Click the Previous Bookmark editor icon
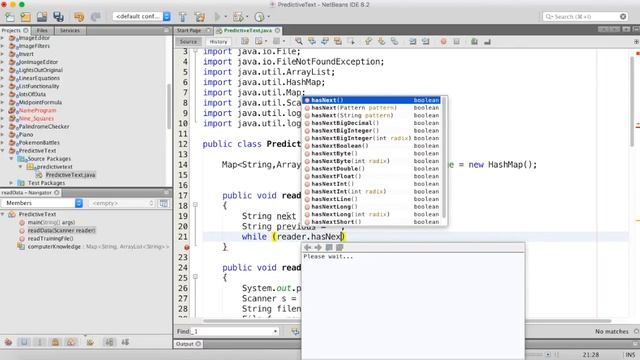The width and height of the screenshot is (640, 360). click(x=368, y=42)
